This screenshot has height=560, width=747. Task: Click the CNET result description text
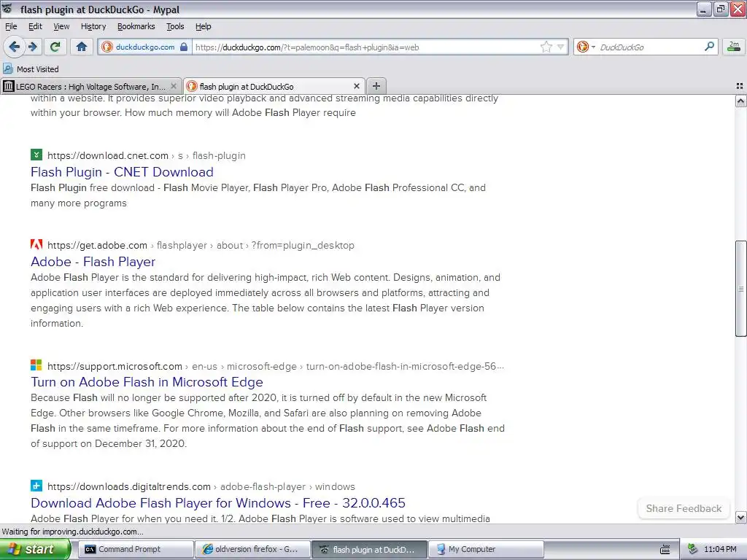pyautogui.click(x=258, y=195)
